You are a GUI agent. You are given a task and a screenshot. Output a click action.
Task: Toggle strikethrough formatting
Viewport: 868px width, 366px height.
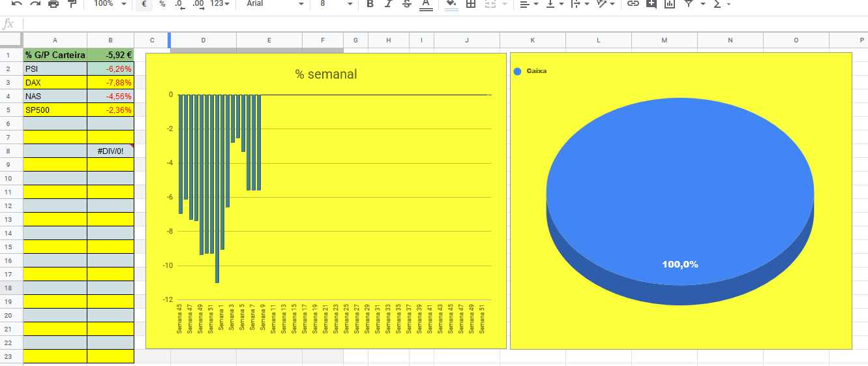[x=407, y=4]
